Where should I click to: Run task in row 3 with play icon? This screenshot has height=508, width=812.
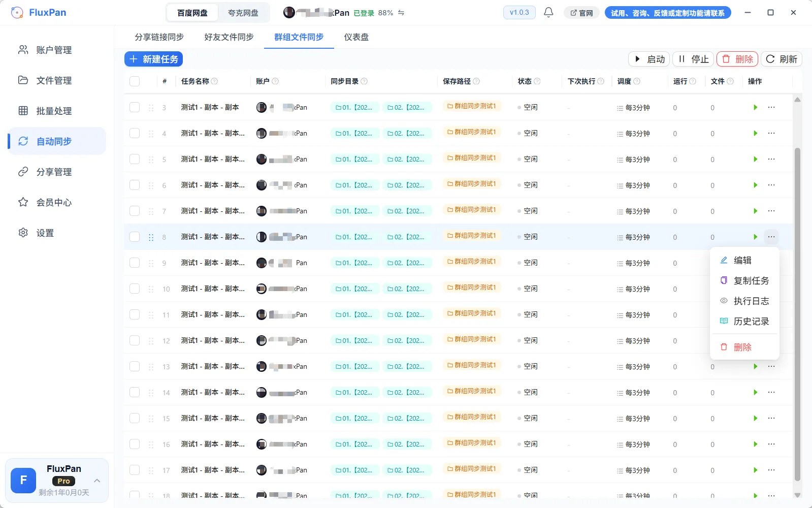tap(755, 107)
